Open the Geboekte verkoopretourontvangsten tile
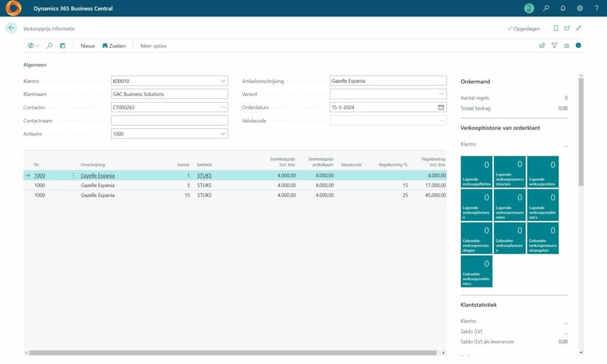This screenshot has height=364, width=607. (543, 238)
